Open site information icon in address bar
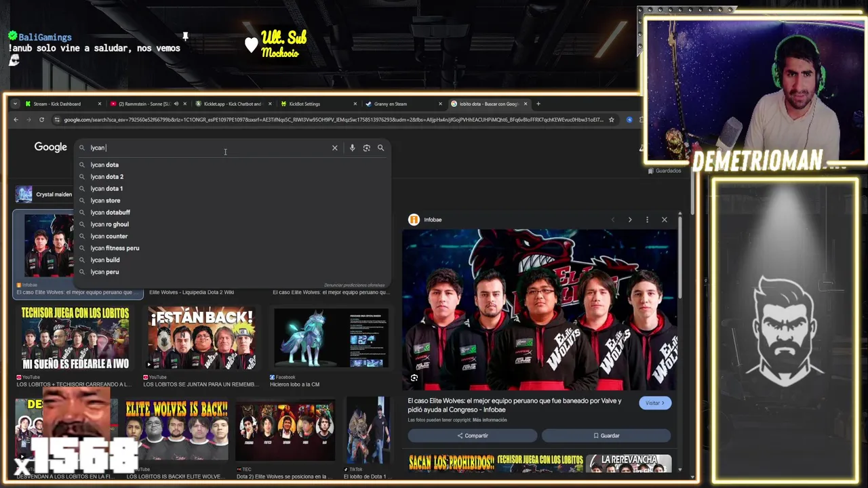Image resolution: width=868 pixels, height=488 pixels. point(58,120)
